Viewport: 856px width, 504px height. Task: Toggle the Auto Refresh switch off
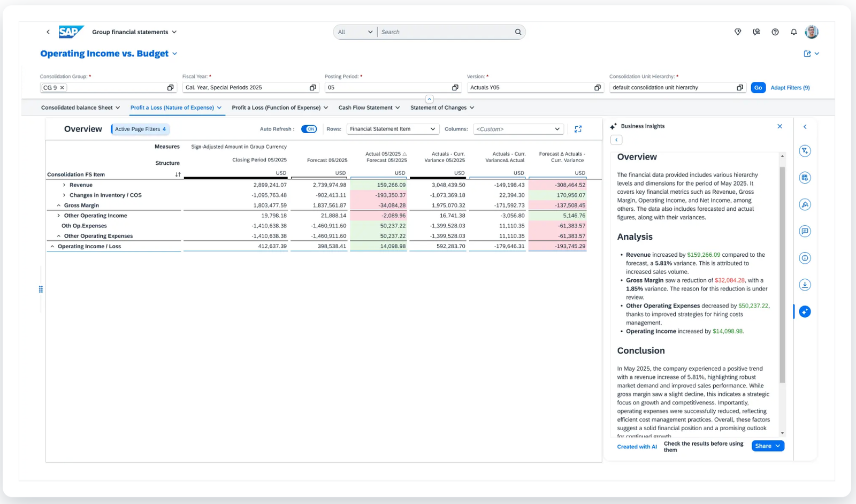[x=309, y=129]
